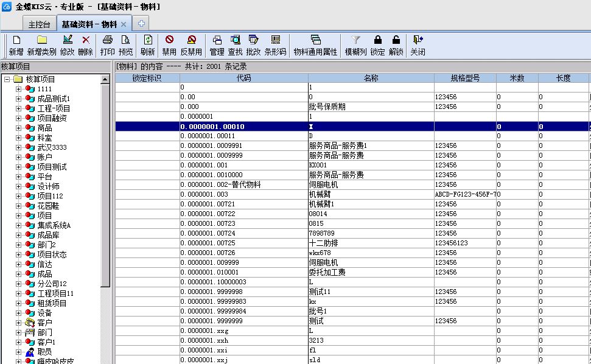
Task: Switch to the 主控台 tab
Action: (x=39, y=24)
